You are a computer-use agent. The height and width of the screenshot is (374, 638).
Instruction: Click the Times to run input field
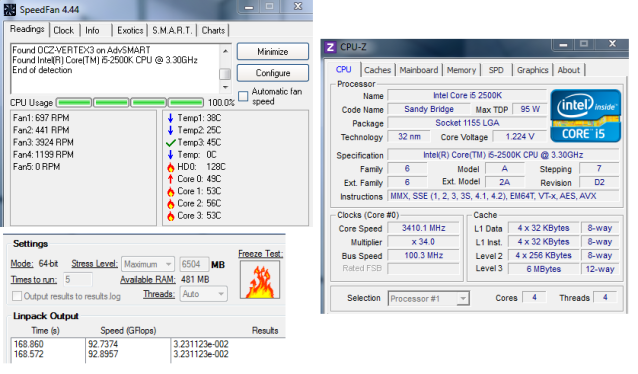coord(78,280)
